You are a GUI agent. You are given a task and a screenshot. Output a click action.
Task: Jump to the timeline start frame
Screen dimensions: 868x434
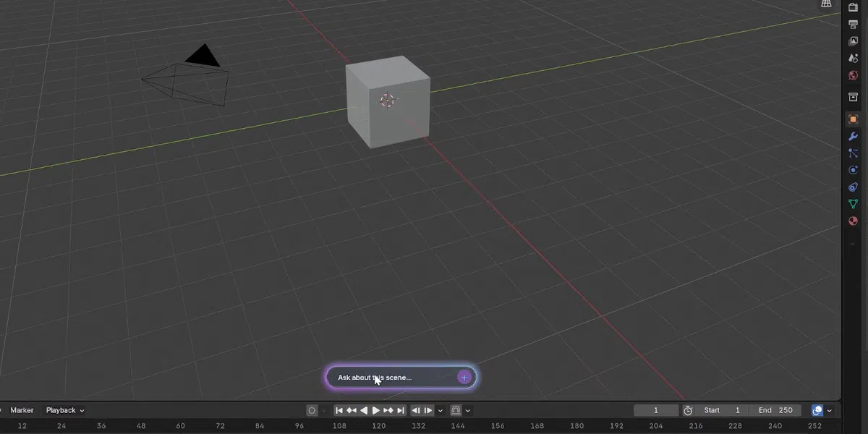tap(339, 410)
